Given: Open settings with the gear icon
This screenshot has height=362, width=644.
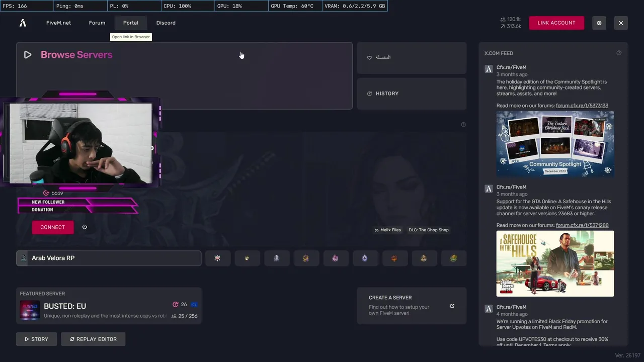Looking at the screenshot, I should [x=599, y=23].
